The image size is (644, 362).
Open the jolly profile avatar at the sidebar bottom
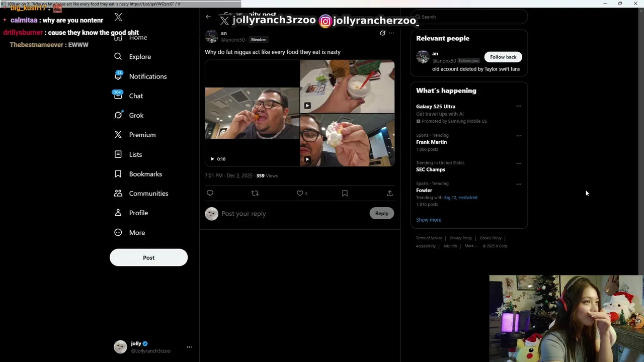click(120, 347)
